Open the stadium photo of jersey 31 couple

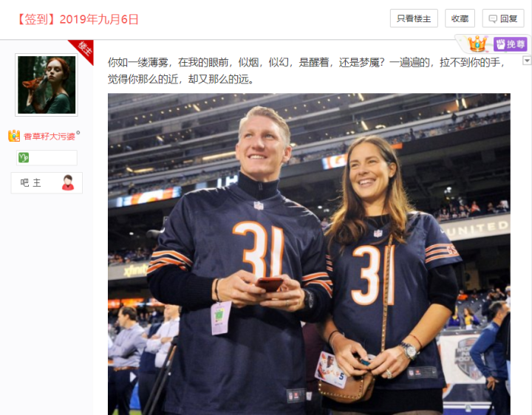[309, 254]
